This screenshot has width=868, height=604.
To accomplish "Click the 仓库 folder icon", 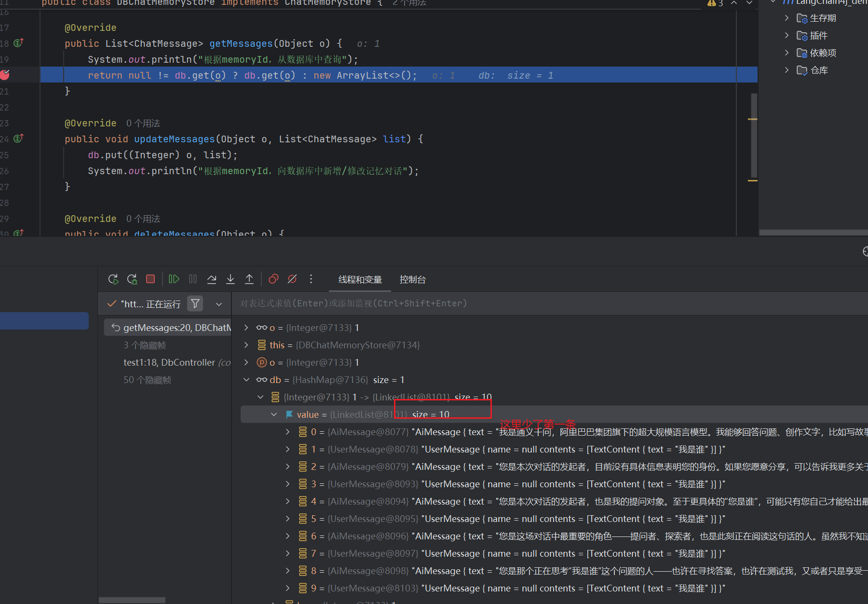I will tap(802, 70).
